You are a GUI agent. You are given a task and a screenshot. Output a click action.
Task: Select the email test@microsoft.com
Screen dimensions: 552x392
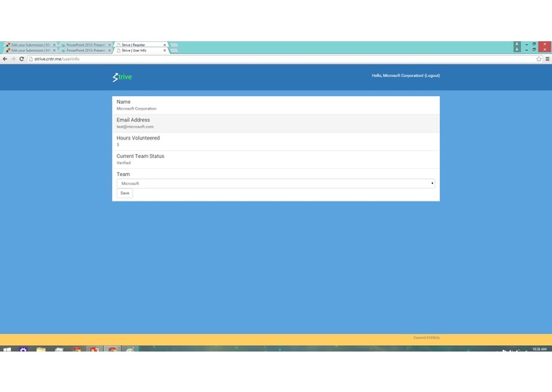tap(135, 126)
